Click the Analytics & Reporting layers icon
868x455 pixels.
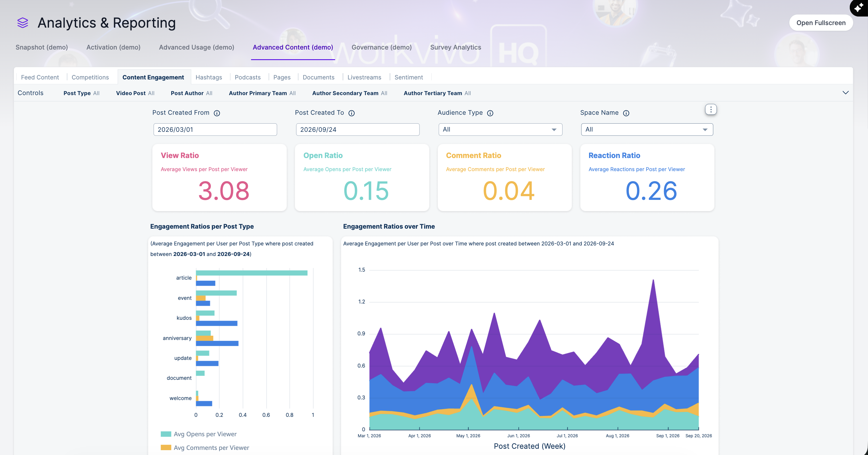point(23,23)
